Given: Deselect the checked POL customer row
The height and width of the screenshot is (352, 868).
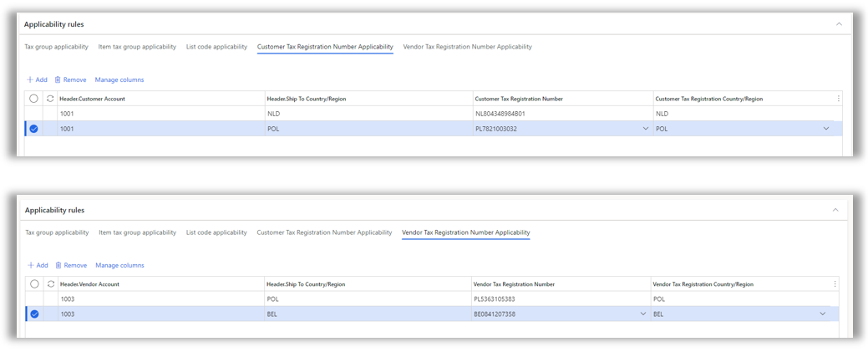Looking at the screenshot, I should point(33,129).
